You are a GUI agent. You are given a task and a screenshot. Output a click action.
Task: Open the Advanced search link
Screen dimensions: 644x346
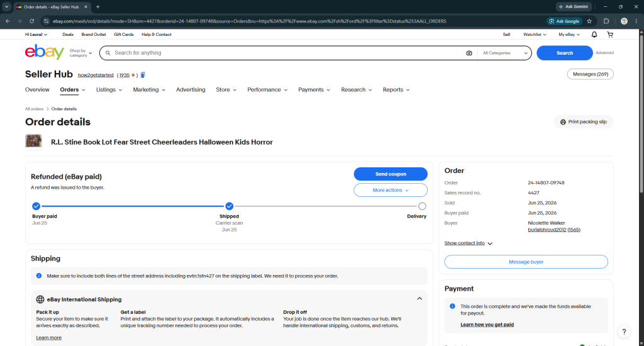tap(604, 53)
